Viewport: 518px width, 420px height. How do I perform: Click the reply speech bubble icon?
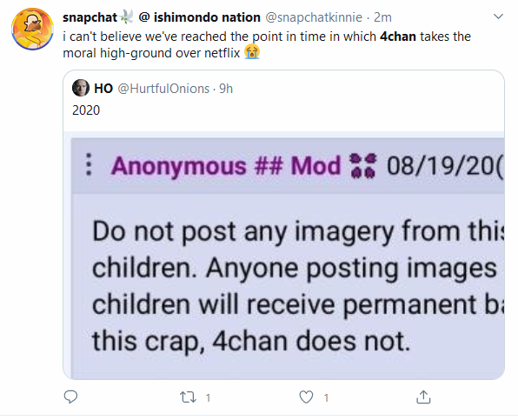70,397
